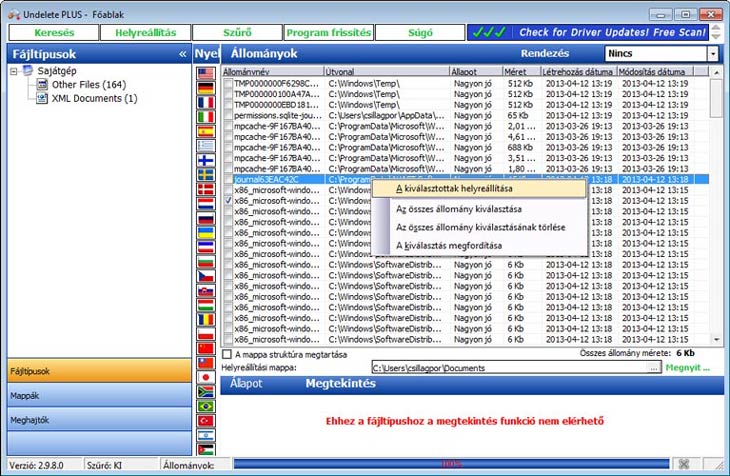Click the scroll-down arrow of file list
Screen dimensions: 730x476
716,340
